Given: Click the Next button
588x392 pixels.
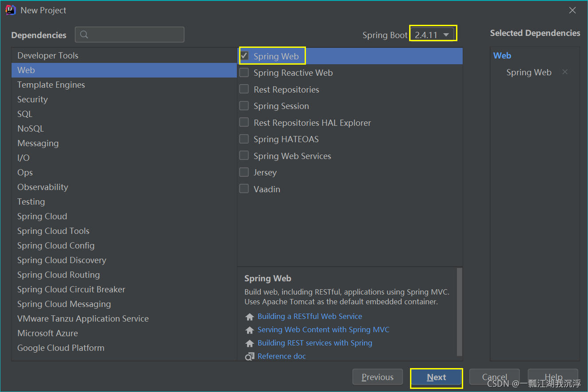Looking at the screenshot, I should tap(437, 377).
